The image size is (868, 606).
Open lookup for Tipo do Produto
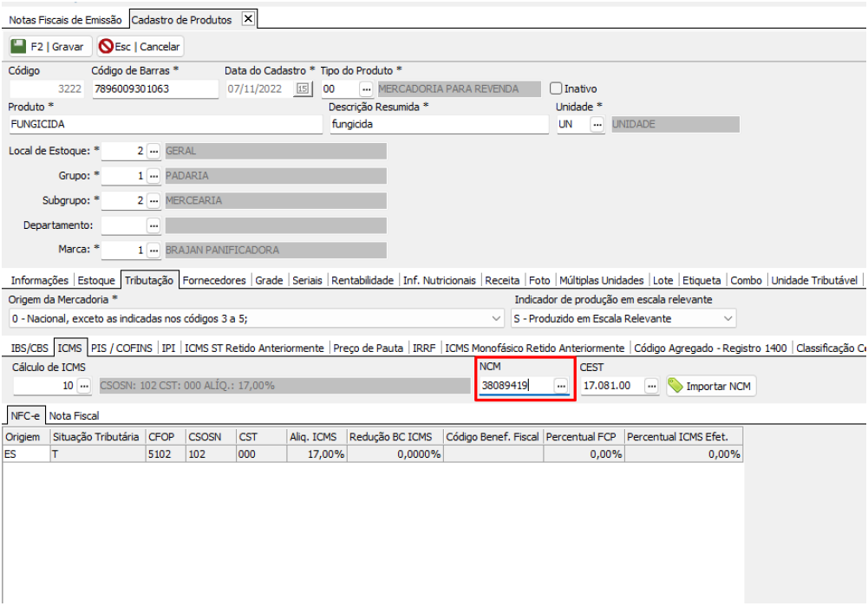pyautogui.click(x=366, y=89)
